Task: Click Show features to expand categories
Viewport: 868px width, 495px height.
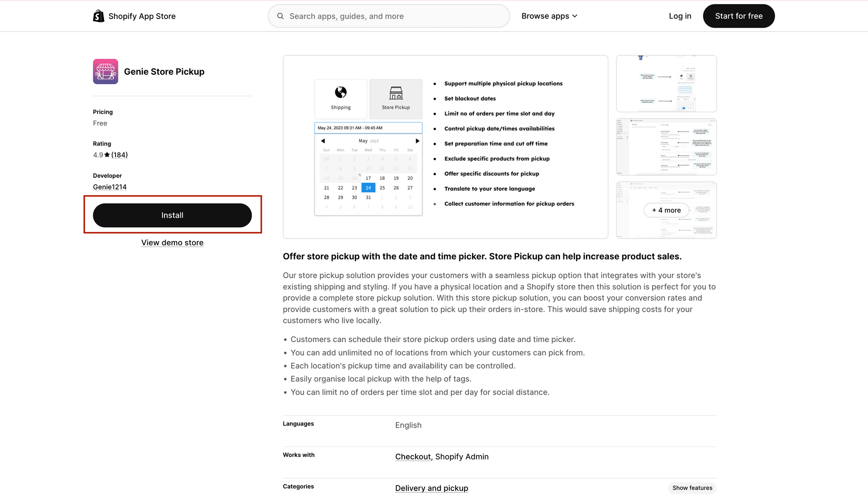Action: point(692,488)
